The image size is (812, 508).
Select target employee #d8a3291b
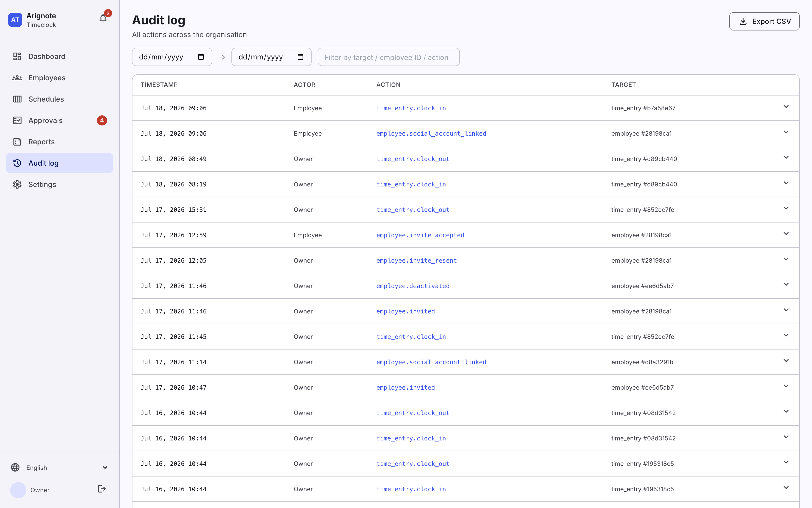point(642,362)
